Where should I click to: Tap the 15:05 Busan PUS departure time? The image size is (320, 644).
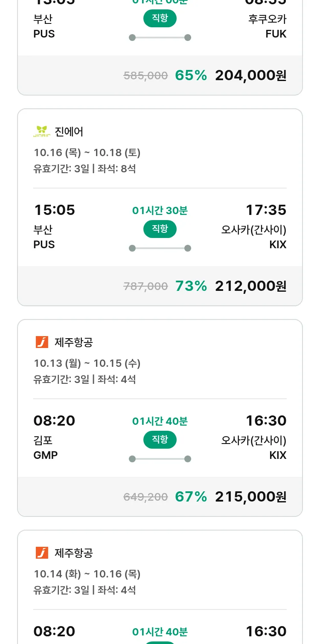pos(54,210)
